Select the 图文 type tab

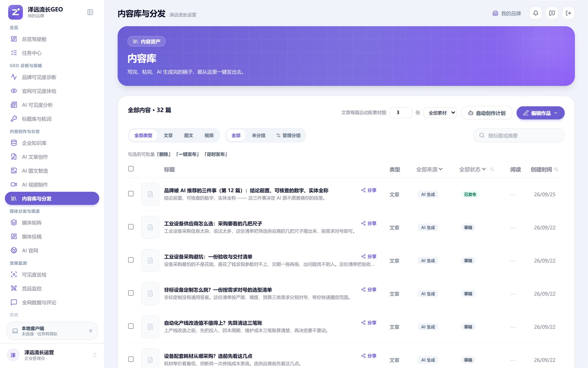[188, 135]
